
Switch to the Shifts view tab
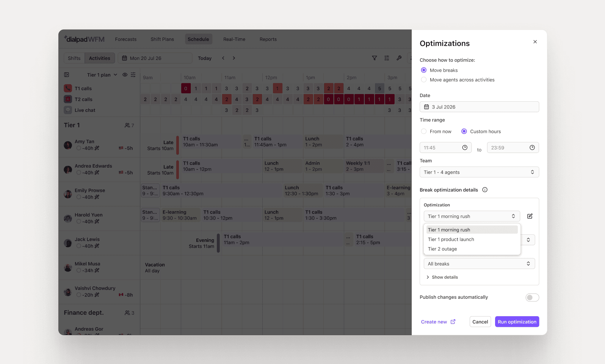tap(74, 58)
